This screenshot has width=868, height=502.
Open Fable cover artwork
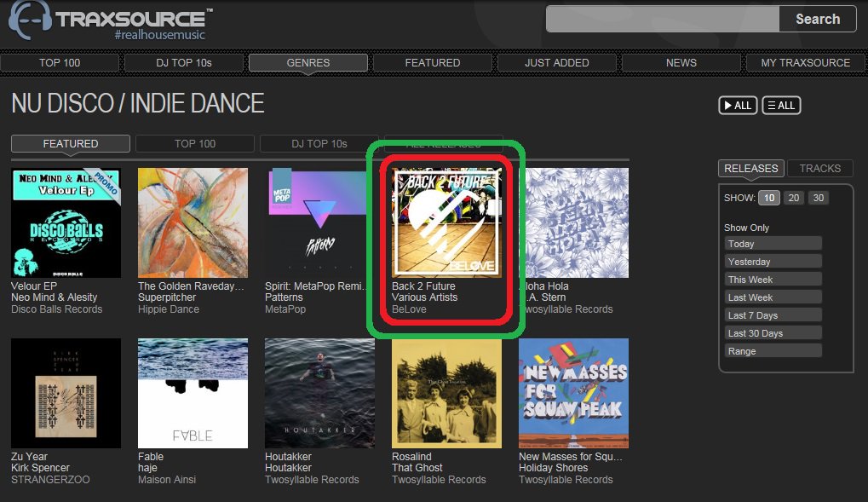[x=193, y=393]
